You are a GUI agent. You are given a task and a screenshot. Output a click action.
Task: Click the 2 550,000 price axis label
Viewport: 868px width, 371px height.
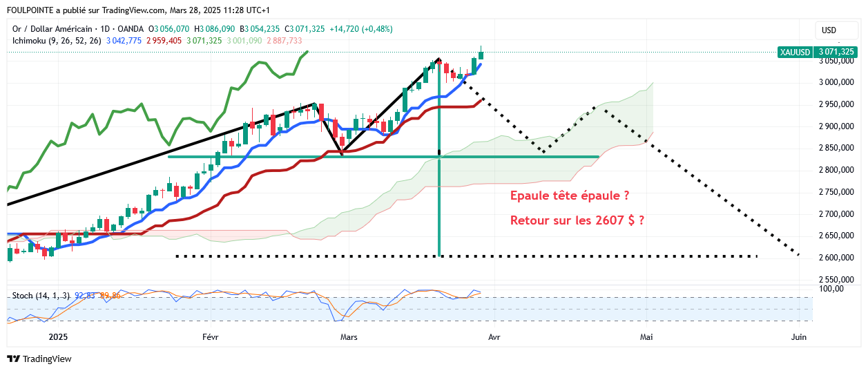point(838,280)
